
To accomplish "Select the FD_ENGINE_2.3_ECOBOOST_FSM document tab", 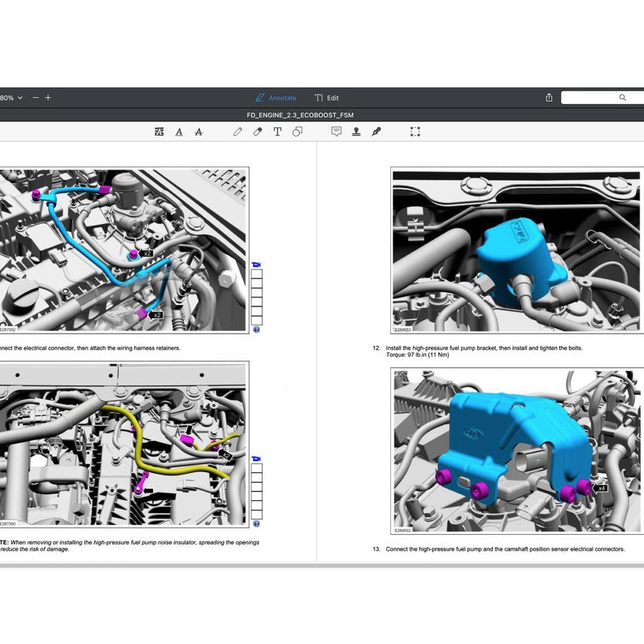I will pyautogui.click(x=300, y=115).
